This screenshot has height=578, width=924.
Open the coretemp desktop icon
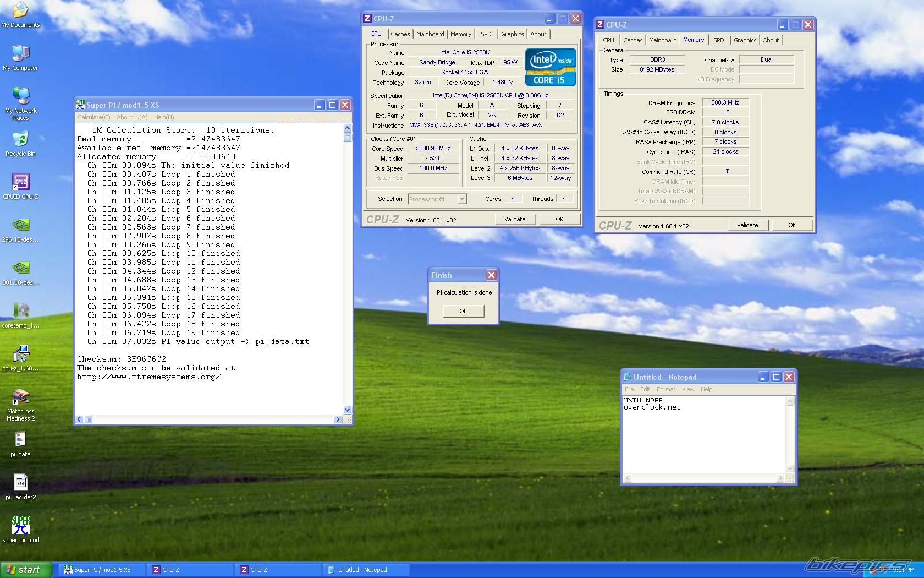pos(20,312)
